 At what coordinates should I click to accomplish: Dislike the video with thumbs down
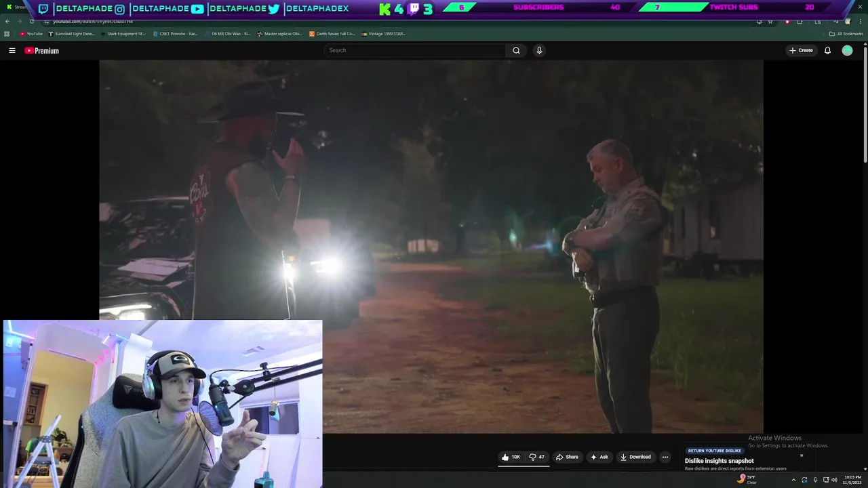537,457
